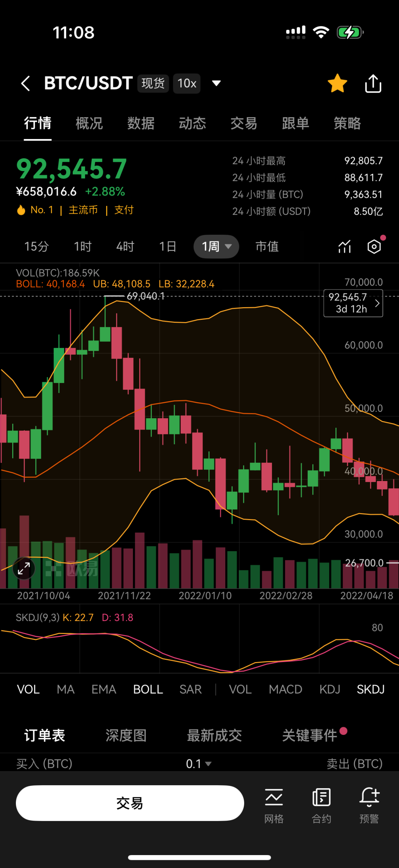Viewport: 399px width, 868px height.
Task: Tap the share icon
Action: (373, 83)
